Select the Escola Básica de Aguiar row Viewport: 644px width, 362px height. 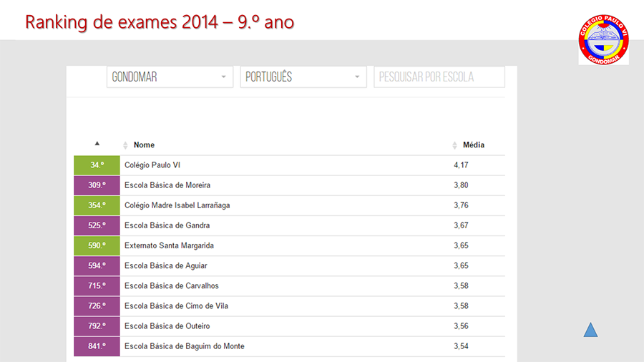[290, 265]
